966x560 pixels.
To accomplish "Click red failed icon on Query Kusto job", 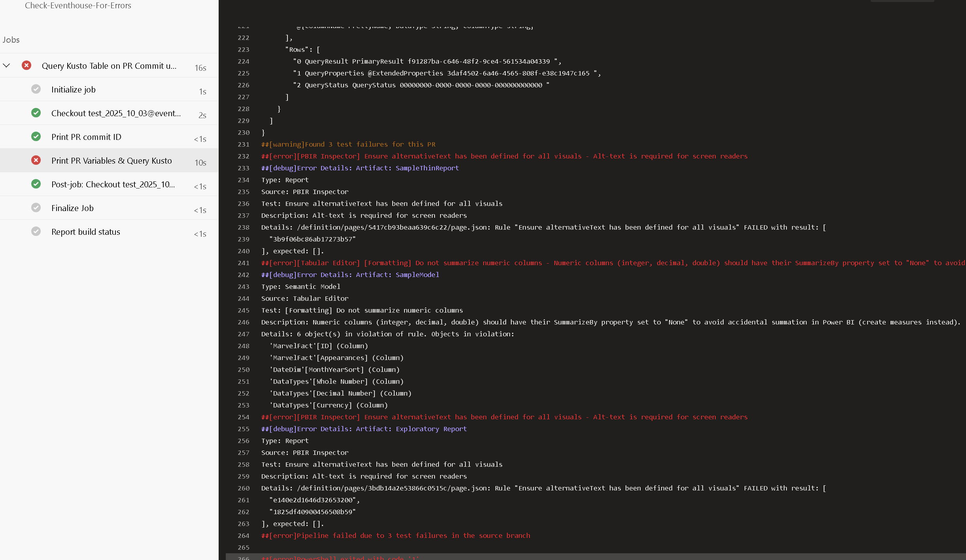I will tap(26, 66).
